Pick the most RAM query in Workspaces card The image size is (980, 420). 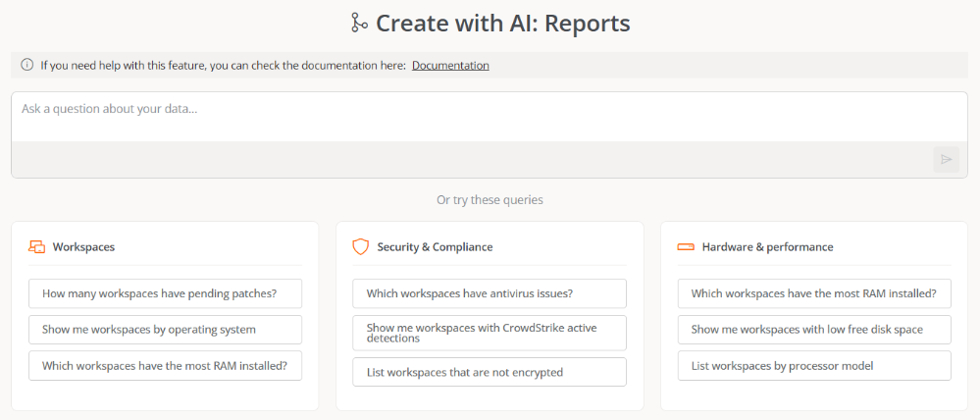pos(165,366)
